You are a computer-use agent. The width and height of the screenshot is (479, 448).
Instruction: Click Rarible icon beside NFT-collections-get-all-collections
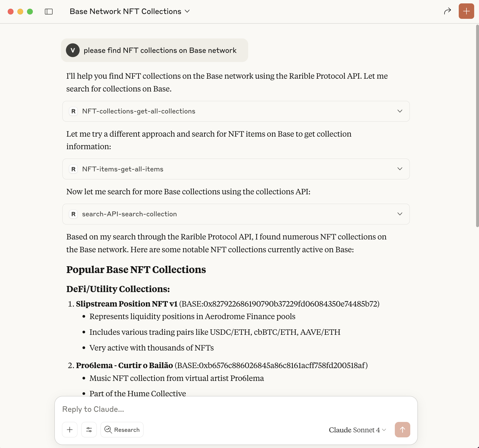pos(73,111)
